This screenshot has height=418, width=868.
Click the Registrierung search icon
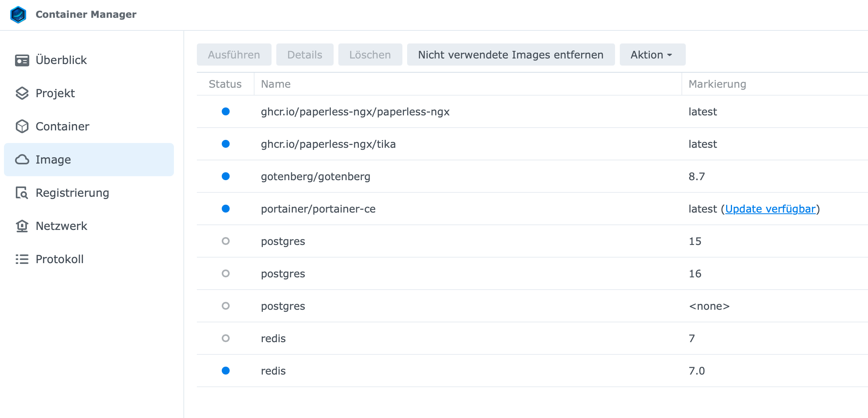tap(22, 193)
